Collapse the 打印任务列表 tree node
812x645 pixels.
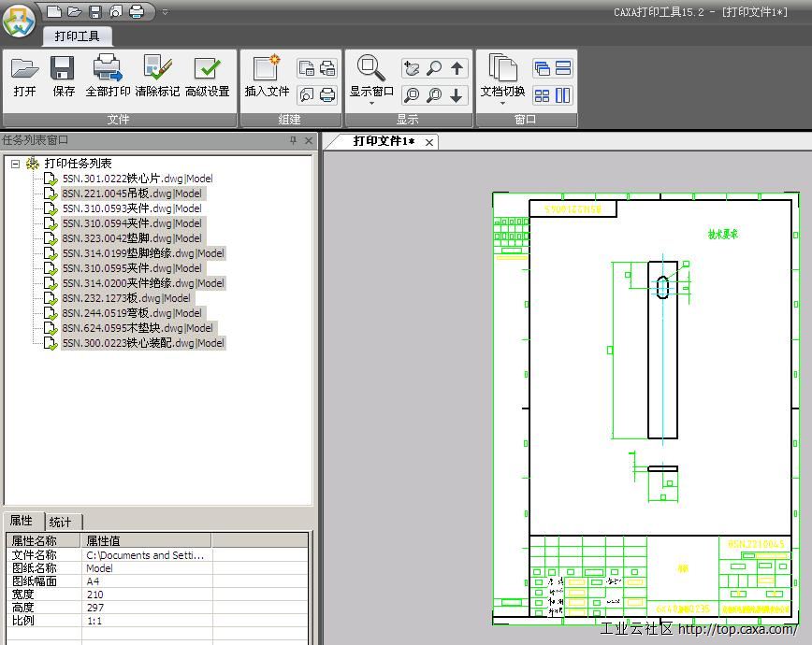16,165
